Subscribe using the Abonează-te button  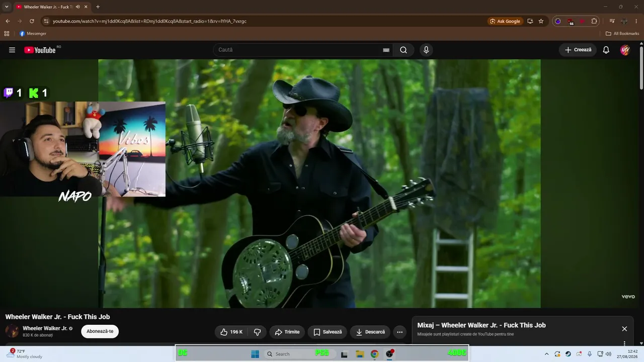point(100,331)
